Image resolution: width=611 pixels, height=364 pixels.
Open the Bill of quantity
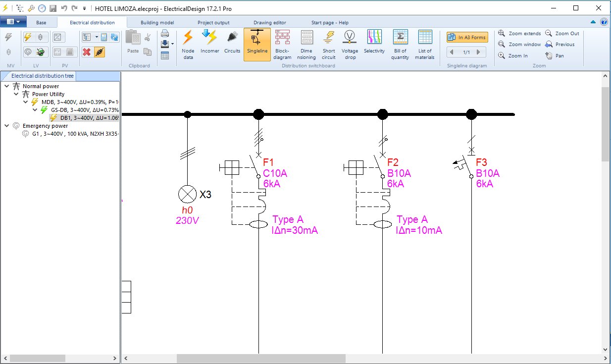400,44
